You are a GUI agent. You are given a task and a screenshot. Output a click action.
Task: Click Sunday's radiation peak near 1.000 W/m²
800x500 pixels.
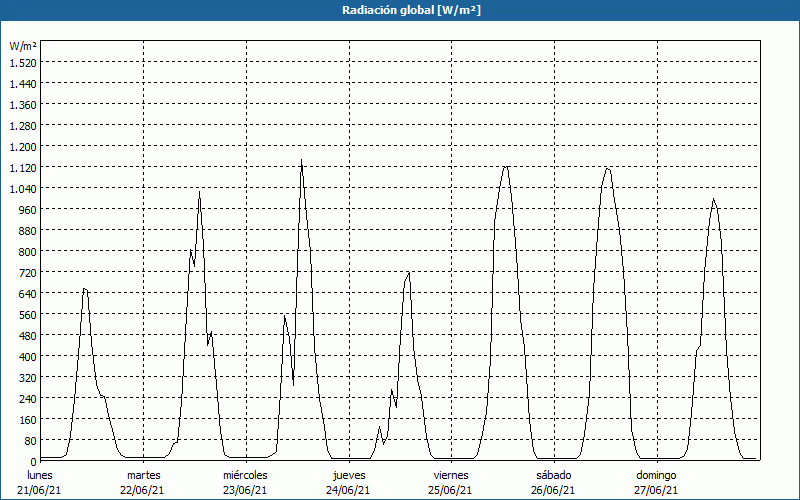tap(713, 199)
